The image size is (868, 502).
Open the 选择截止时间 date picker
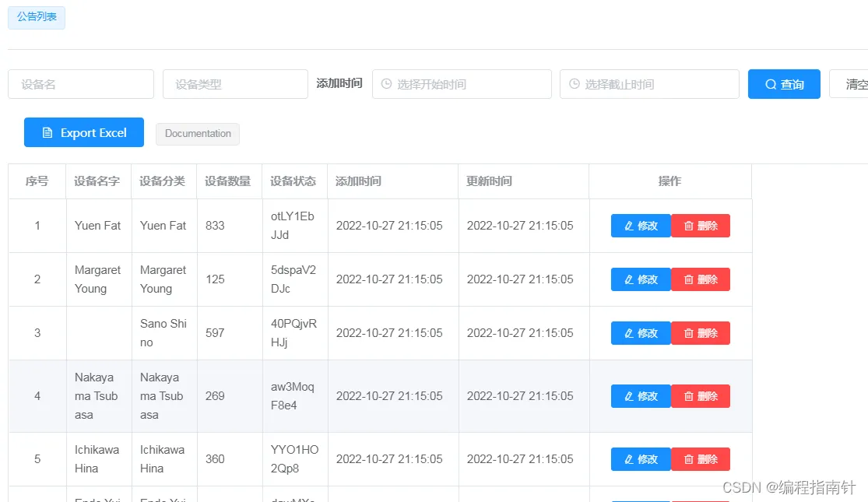[649, 84]
